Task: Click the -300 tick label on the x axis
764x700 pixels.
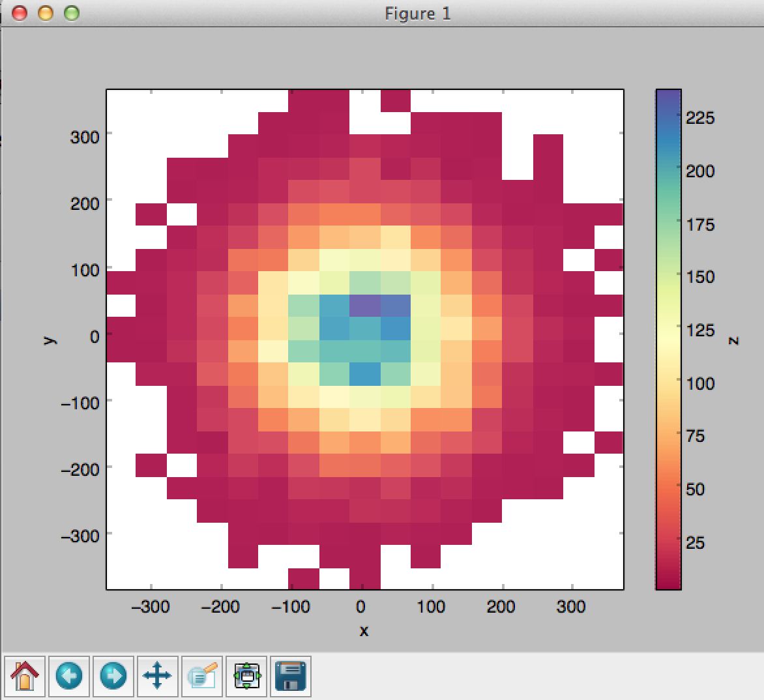Action: click(x=151, y=607)
